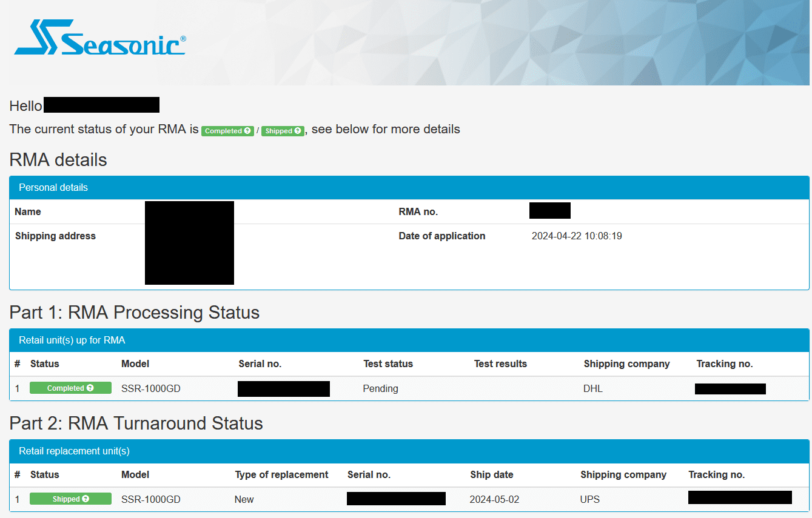Click the 'Part 1: RMA Processing Status' heading
812x518 pixels.
(135, 313)
